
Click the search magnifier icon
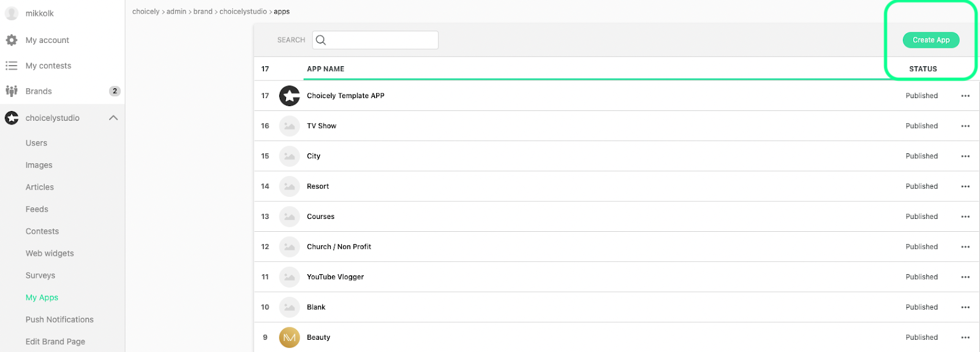(321, 40)
